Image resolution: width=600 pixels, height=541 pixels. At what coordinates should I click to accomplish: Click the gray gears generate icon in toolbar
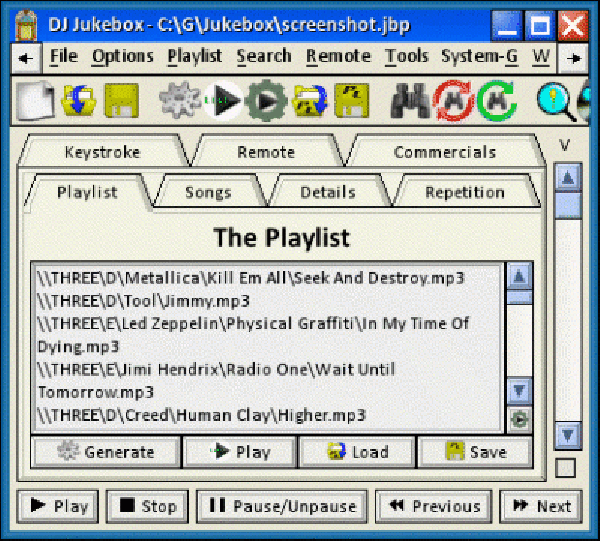point(180,102)
